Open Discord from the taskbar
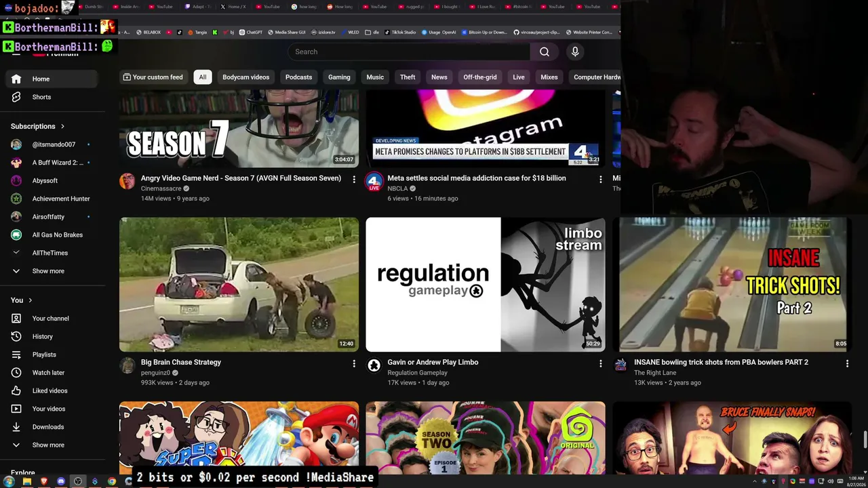This screenshot has width=868, height=488. (61, 481)
